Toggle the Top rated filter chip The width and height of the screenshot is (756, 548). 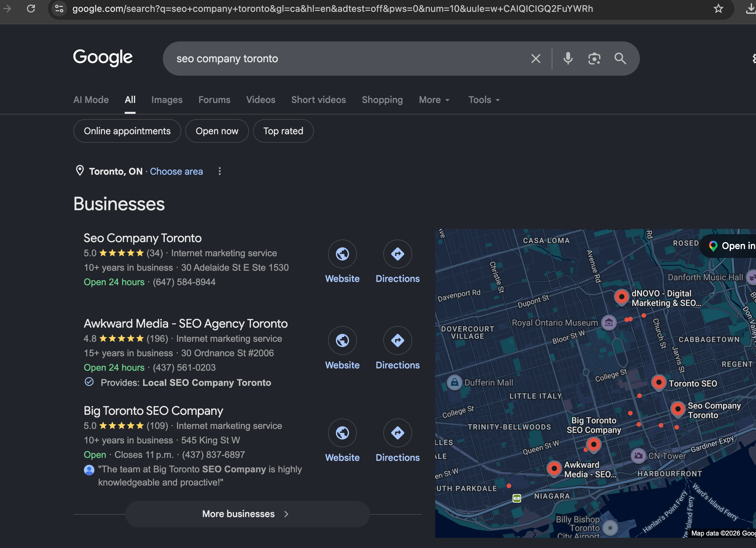pos(283,131)
